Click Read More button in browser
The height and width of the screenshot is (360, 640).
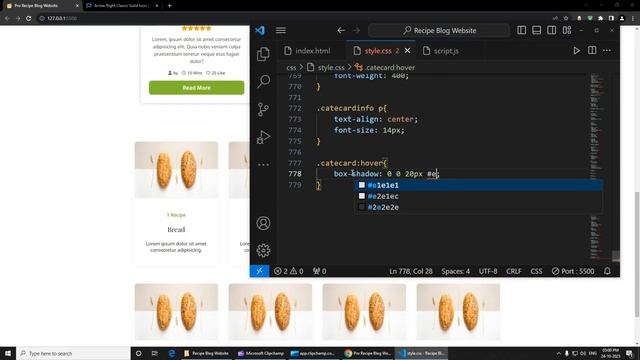(x=196, y=88)
